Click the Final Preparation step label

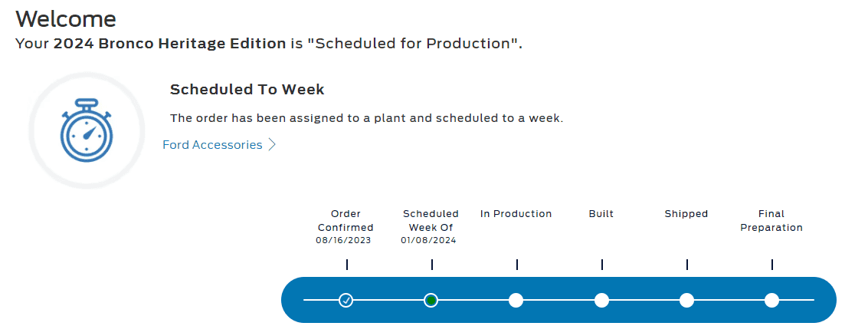click(x=771, y=221)
